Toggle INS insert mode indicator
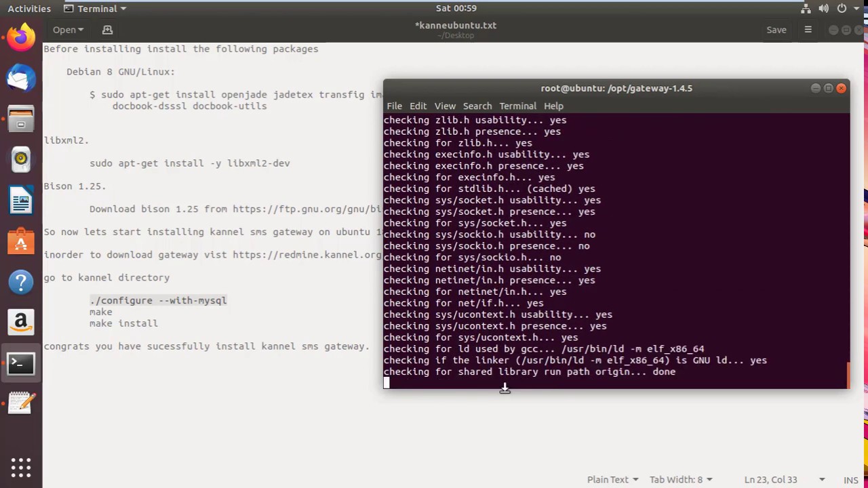 (850, 479)
